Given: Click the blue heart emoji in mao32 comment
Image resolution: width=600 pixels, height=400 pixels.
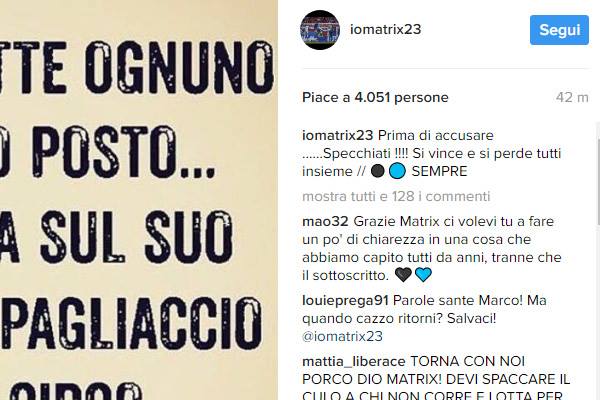Looking at the screenshot, I should [x=423, y=275].
